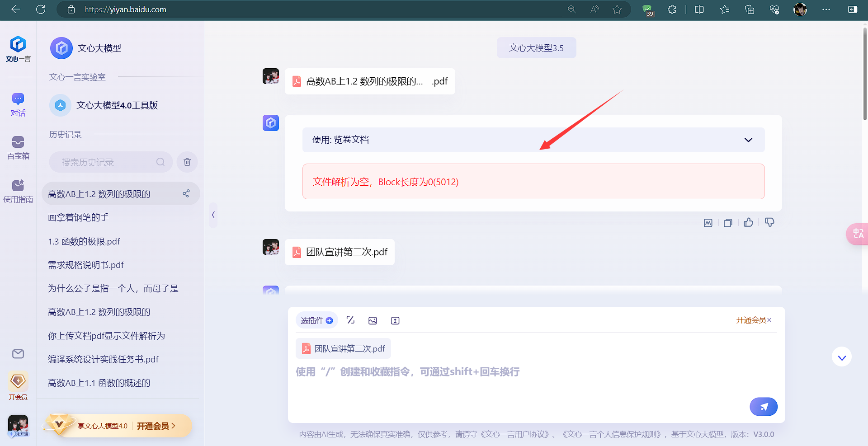Open the lower 高数AB上1.2 数列的极限的 history item

coord(99,312)
